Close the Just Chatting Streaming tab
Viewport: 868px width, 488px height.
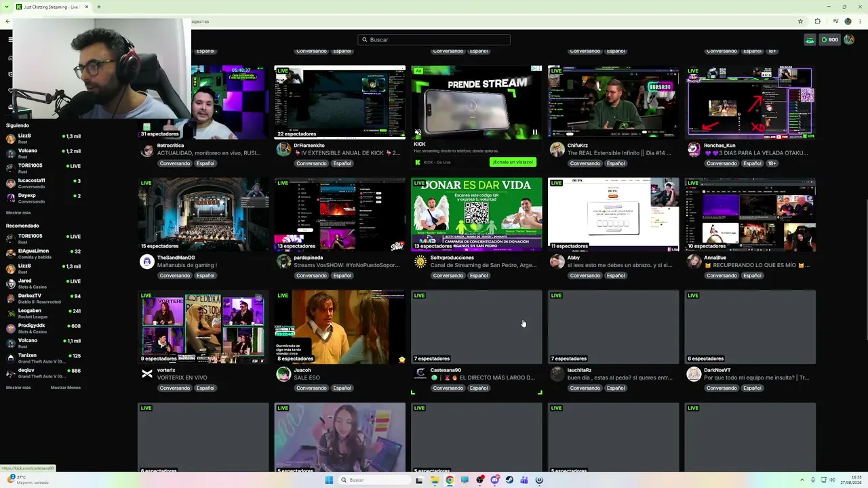87,7
